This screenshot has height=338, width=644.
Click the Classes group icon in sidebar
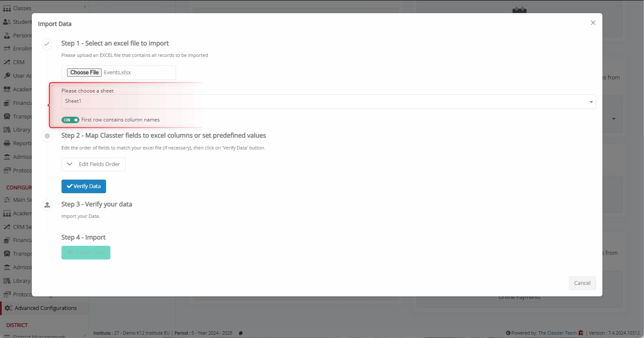tap(7, 8)
